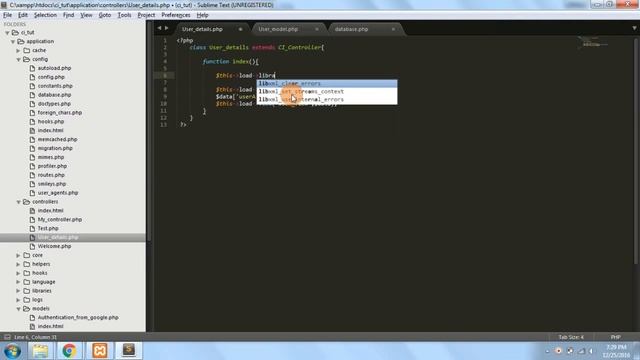Switch to the User_model.php tab
Screen dimensions: 640x360
278,29
